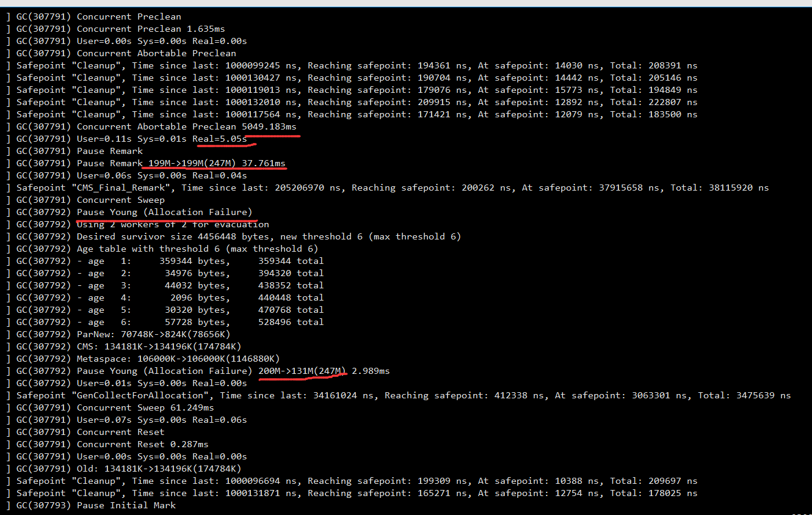Click the underlined Real=5.05s value
812x515 pixels.
click(x=220, y=139)
